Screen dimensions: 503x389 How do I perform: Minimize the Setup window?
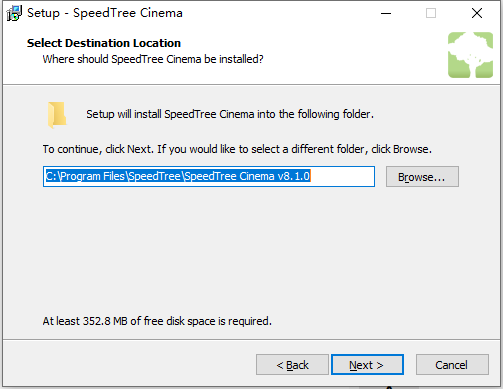386,13
